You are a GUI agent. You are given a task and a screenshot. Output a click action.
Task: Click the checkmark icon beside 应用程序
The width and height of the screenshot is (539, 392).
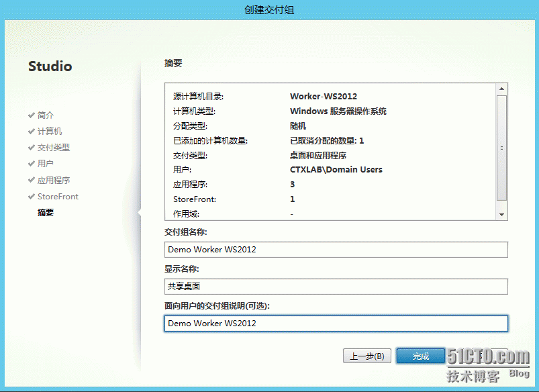click(32, 180)
